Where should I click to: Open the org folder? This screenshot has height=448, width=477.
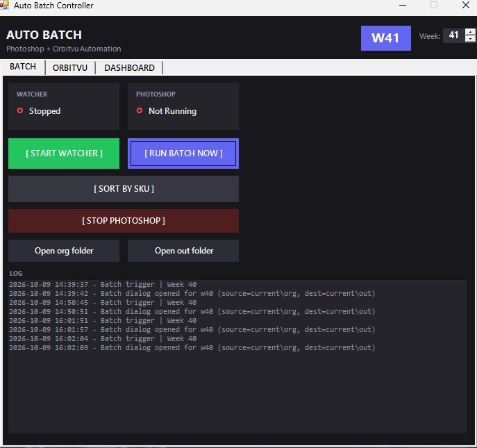point(64,251)
